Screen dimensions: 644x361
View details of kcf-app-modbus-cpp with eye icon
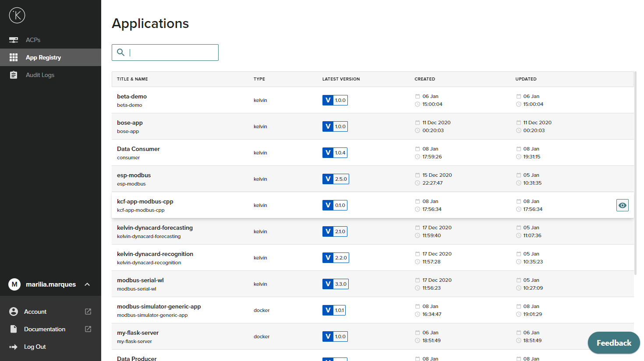click(622, 205)
